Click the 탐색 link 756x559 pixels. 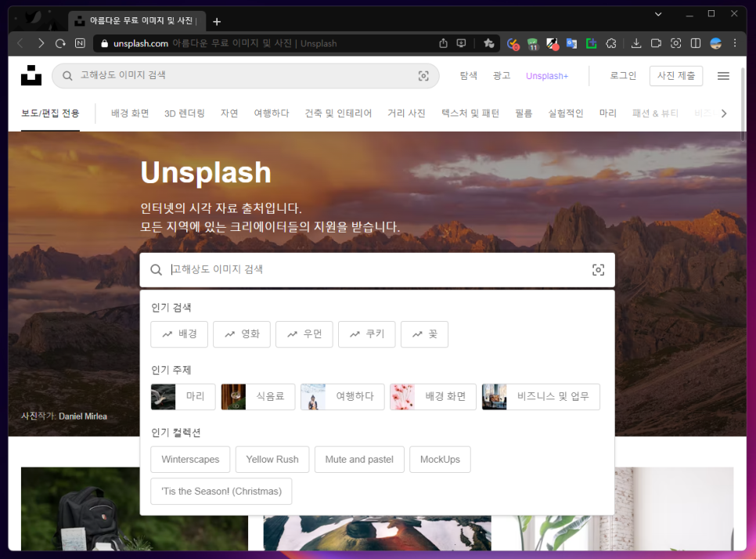pos(468,76)
